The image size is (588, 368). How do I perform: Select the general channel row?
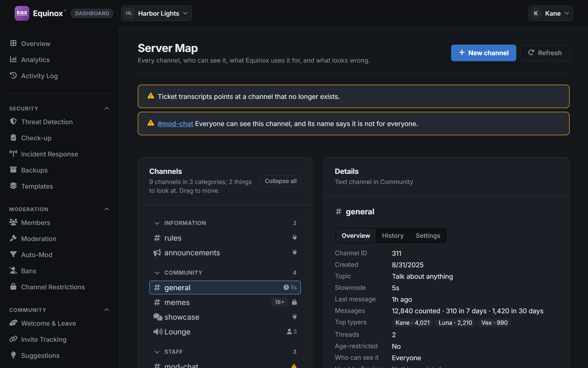tap(225, 287)
